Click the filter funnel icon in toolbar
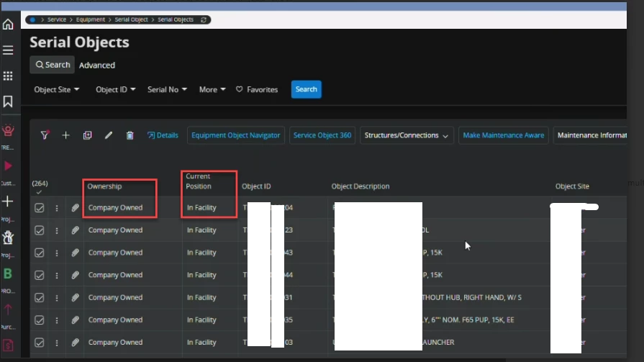Viewport: 644px width, 362px height. coord(45,135)
